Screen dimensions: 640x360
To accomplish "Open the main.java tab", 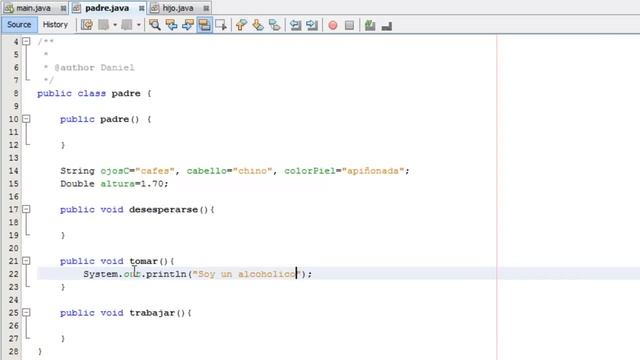I will [33, 8].
